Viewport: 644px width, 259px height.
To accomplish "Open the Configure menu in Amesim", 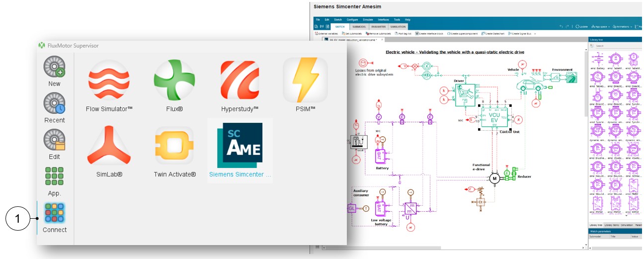I will [x=352, y=19].
